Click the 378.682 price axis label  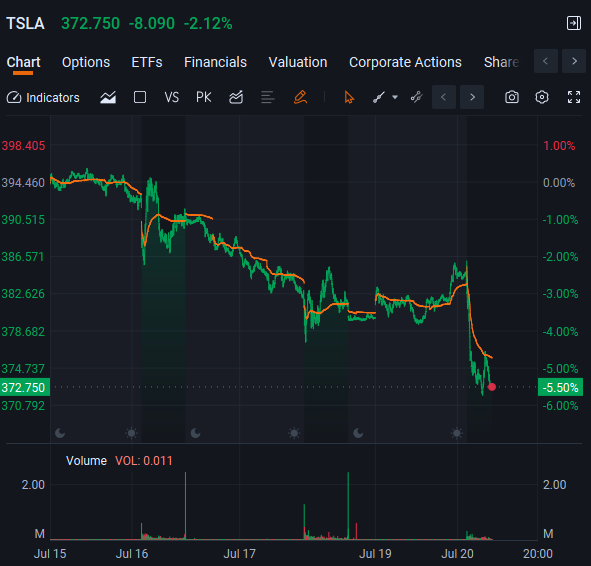(x=23, y=332)
